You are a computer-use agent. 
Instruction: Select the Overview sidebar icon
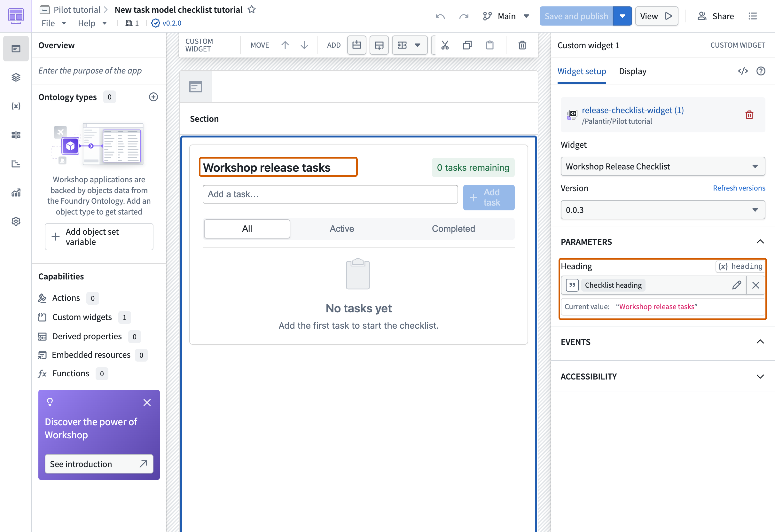(16, 49)
